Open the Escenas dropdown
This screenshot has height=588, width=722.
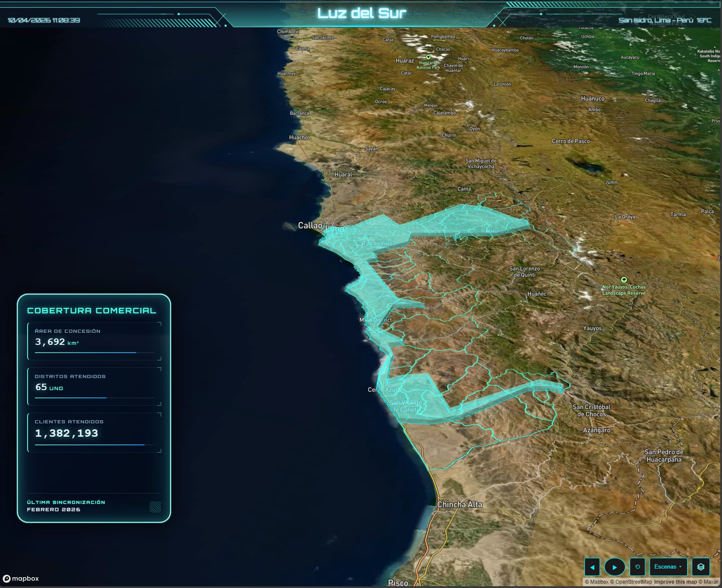668,567
